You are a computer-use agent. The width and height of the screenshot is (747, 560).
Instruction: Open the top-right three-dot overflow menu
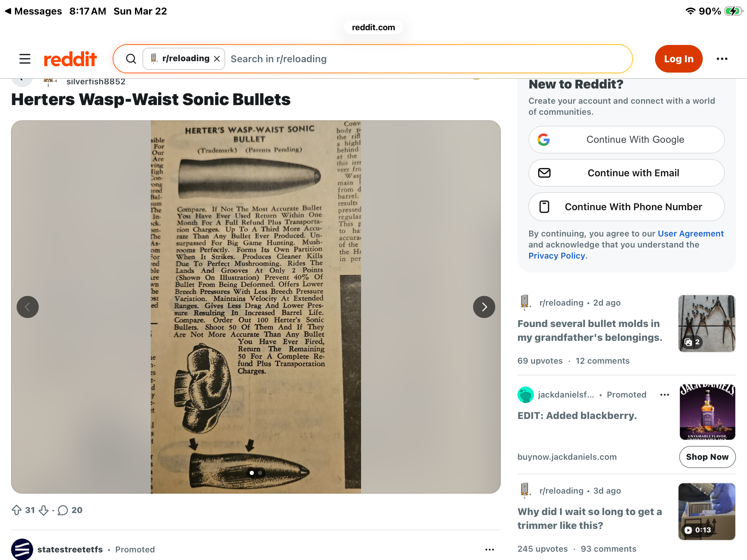pos(722,59)
